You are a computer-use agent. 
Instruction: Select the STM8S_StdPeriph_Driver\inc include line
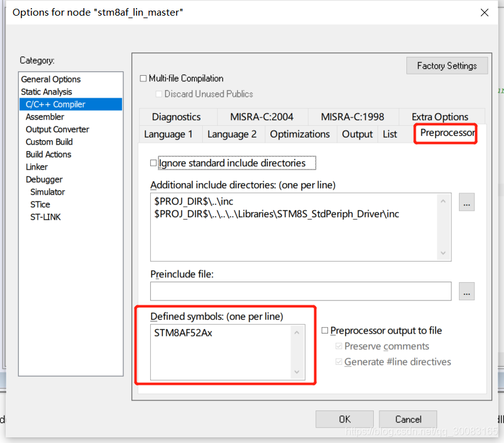point(277,214)
